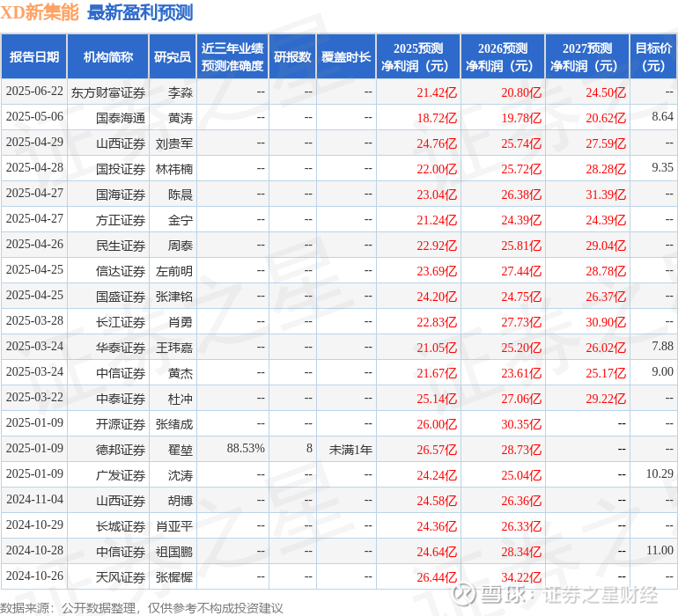Select the date 2025-03-22
Screen dimensions: 678x616
coord(34,397)
